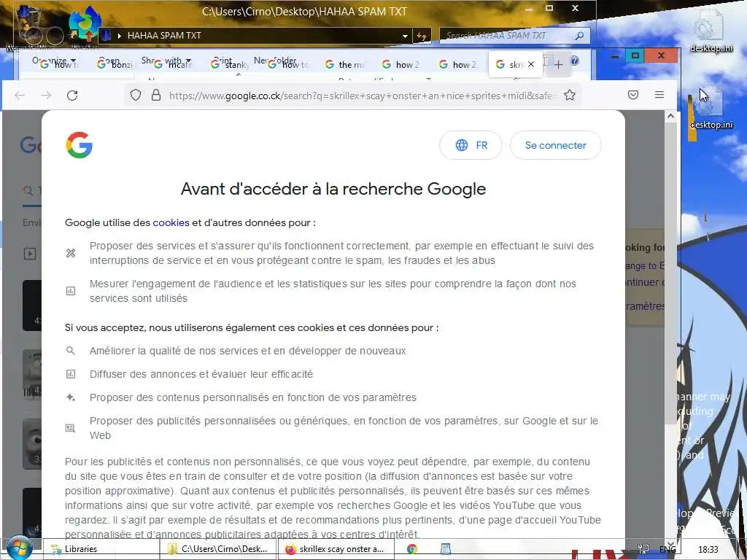Open the cookies link

[x=171, y=222]
